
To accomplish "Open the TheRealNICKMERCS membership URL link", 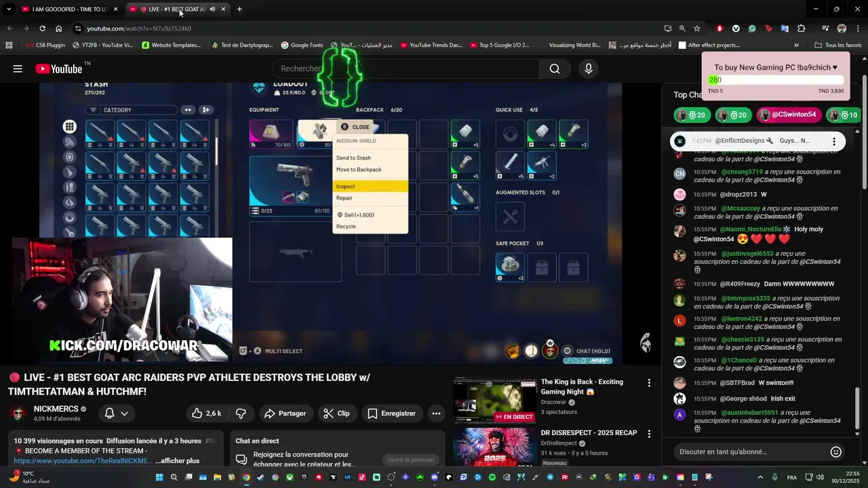I will [82, 461].
